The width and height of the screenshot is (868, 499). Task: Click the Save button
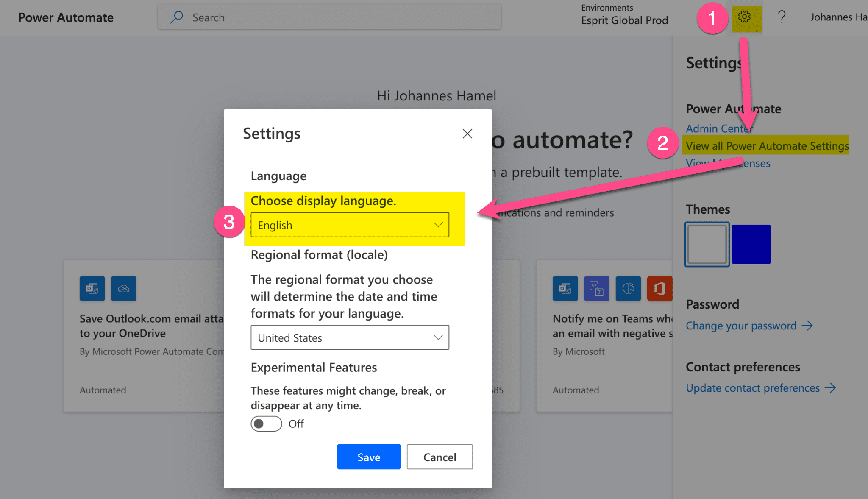click(368, 457)
